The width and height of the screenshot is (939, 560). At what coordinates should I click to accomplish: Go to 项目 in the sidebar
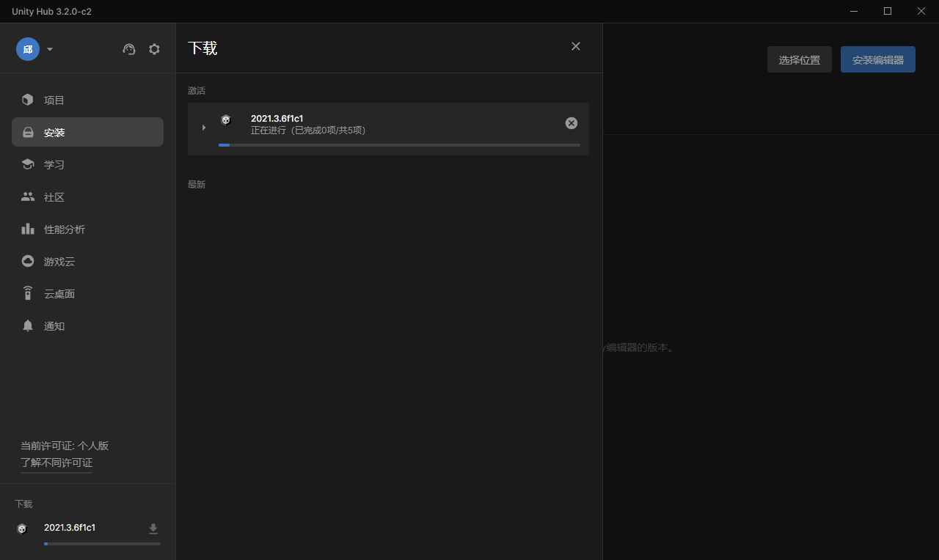pos(87,100)
